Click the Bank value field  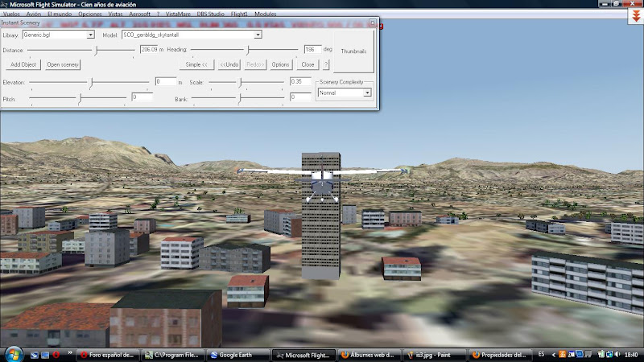click(300, 97)
